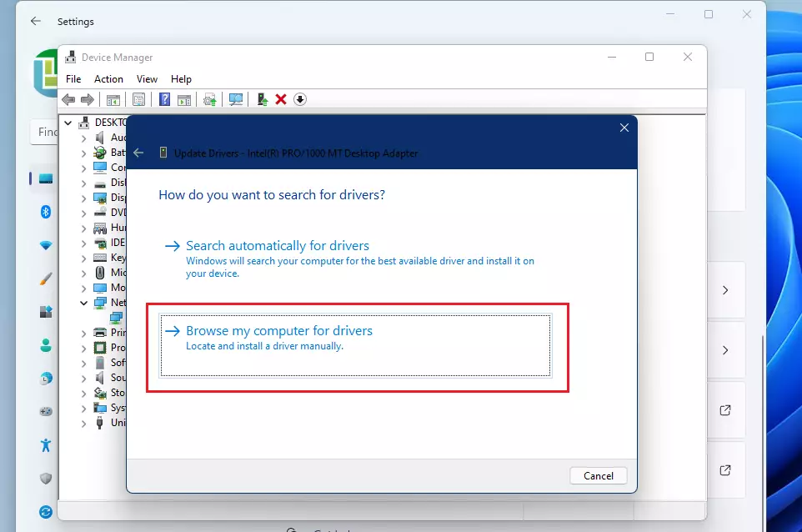Choose Search automatically for drivers

pos(355,258)
